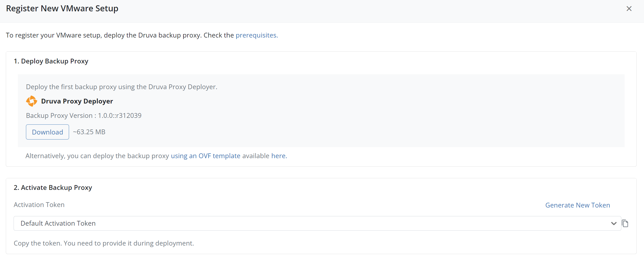Image resolution: width=644 pixels, height=275 pixels.
Task: Click the 'To register your VMware setup' sentence
Action: point(120,35)
